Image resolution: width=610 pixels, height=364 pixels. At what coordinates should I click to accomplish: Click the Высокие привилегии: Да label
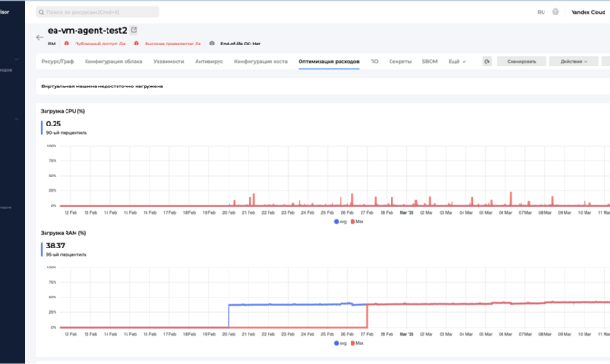click(x=173, y=44)
